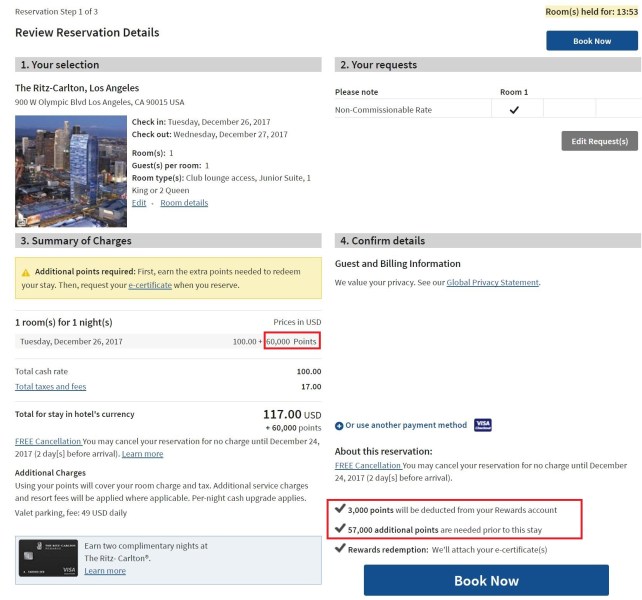642x600 pixels.
Task: Click Learn more after free cancellation text
Action: (142, 454)
